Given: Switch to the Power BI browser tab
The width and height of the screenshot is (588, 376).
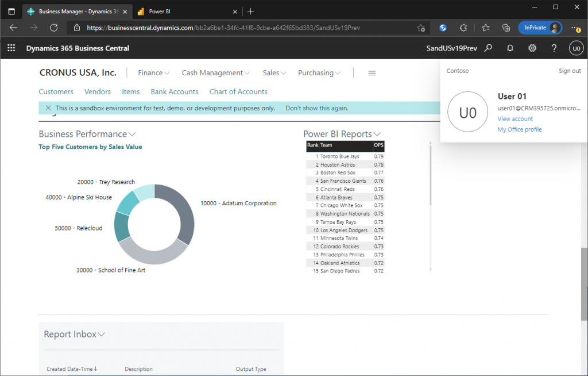Looking at the screenshot, I should coord(187,11).
